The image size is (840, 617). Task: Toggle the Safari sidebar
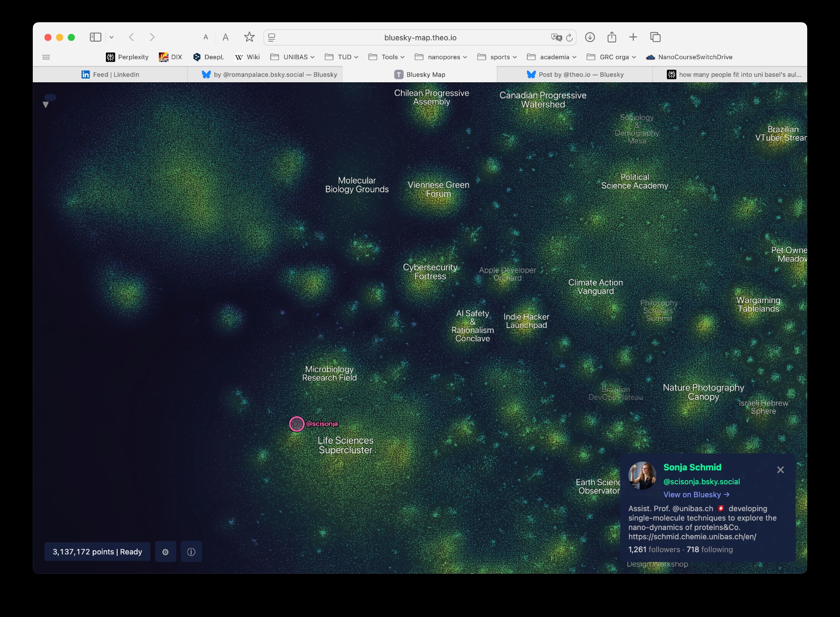(95, 37)
